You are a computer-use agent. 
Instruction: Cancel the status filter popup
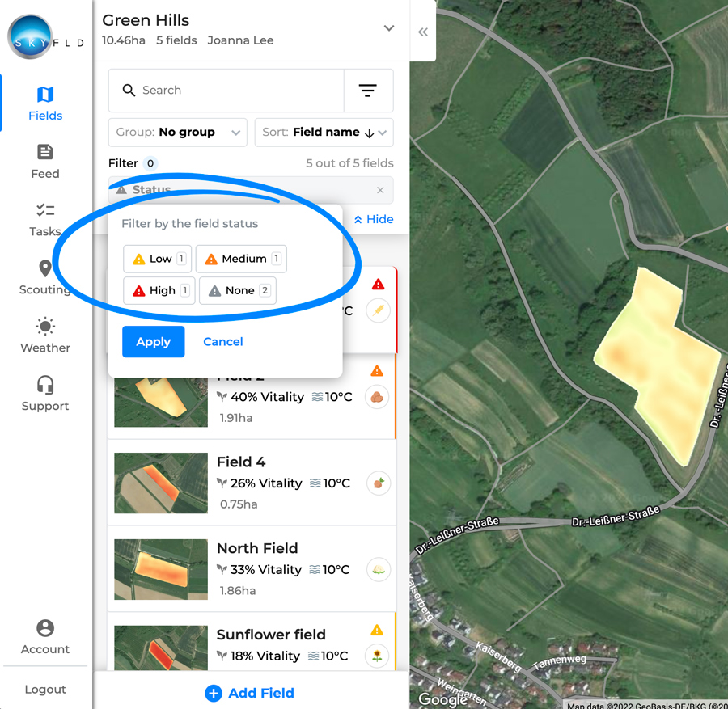pyautogui.click(x=223, y=342)
